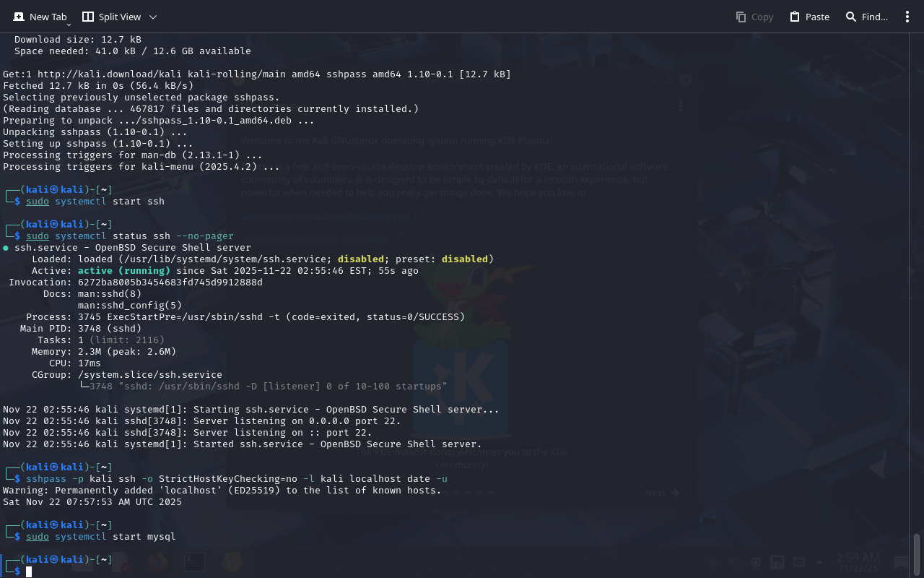The height and width of the screenshot is (578, 924).
Task: Click the empty prompt cursor at bottom
Action: tap(29, 571)
